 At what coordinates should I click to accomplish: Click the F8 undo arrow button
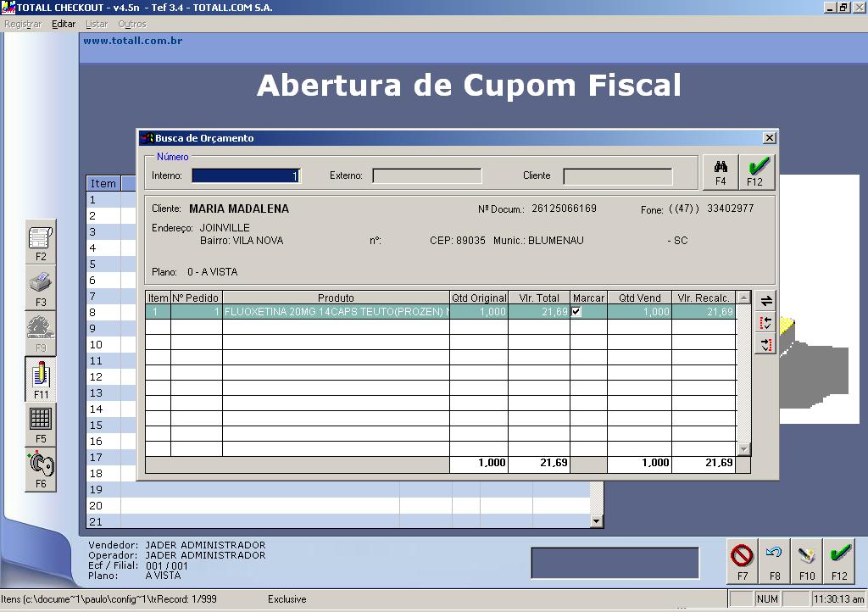point(775,561)
